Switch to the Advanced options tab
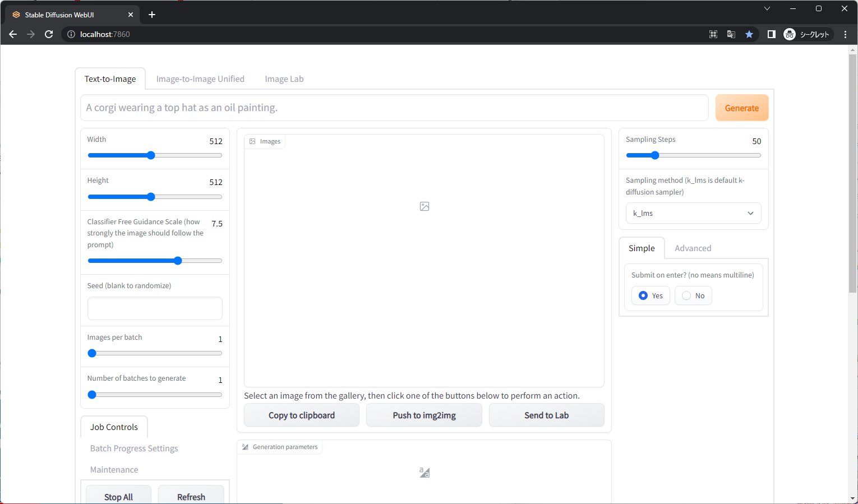The image size is (858, 504). [x=693, y=248]
